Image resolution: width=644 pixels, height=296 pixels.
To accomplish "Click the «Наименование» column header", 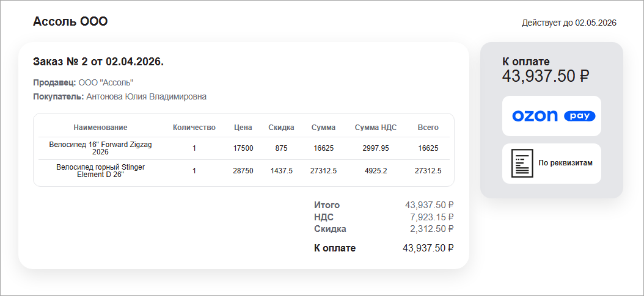I will tap(100, 128).
